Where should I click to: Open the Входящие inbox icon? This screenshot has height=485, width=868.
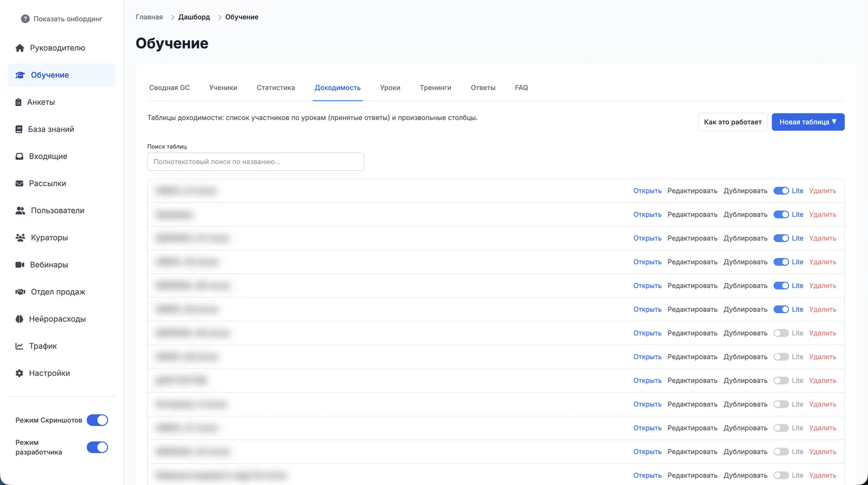(19, 156)
